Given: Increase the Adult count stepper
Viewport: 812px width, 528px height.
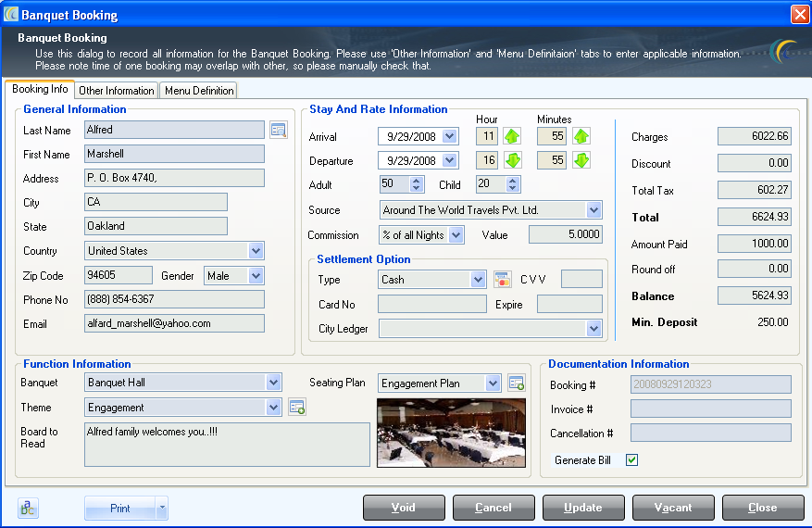Looking at the screenshot, I should click(x=416, y=181).
